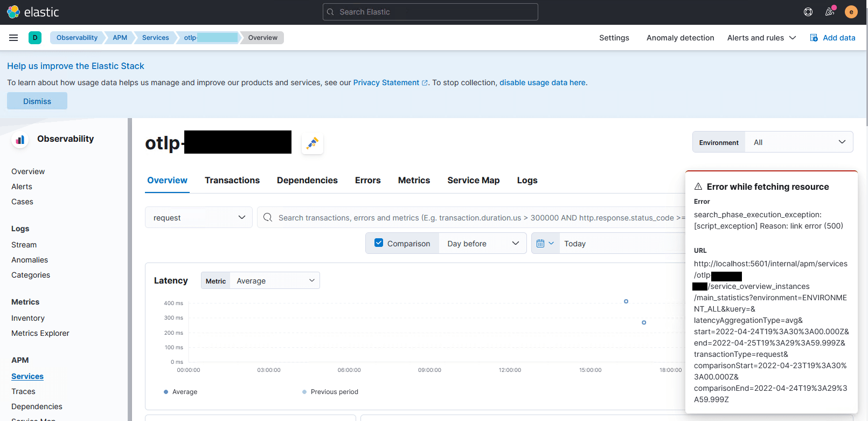Image resolution: width=868 pixels, height=421 pixels.
Task: Open the help menu lifebuoy icon
Action: (x=808, y=12)
